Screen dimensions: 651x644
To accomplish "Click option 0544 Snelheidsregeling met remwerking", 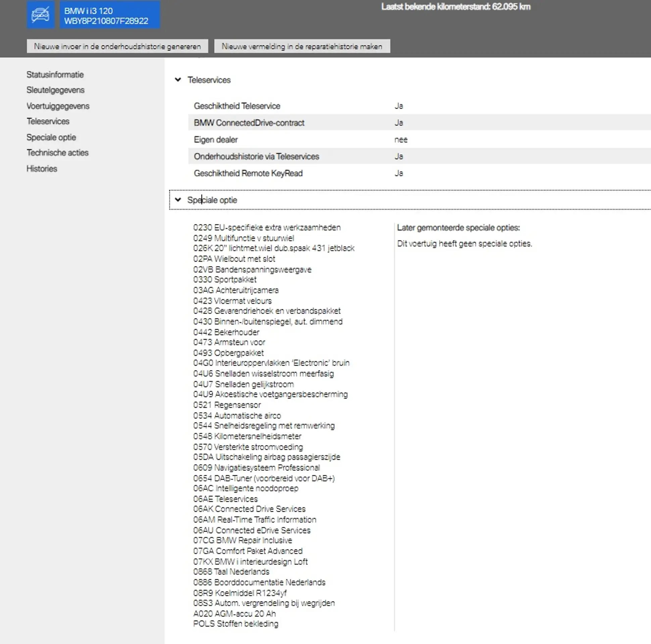I will tap(264, 426).
